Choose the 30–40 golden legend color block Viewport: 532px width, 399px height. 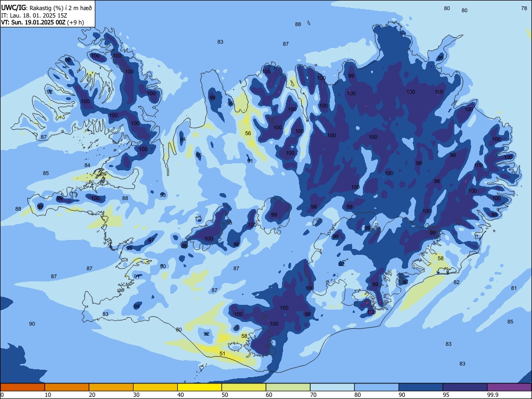tap(155, 387)
